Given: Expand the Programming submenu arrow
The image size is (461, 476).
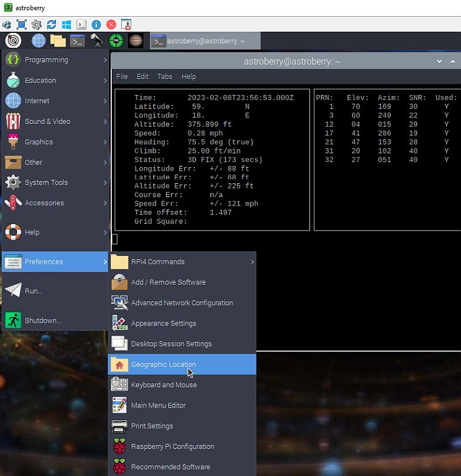Looking at the screenshot, I should click(x=105, y=60).
